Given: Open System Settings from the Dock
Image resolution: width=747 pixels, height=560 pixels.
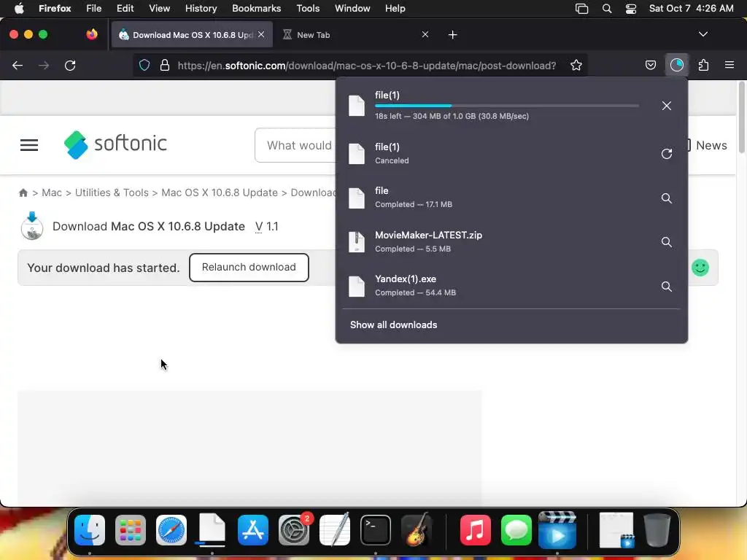Looking at the screenshot, I should [x=293, y=530].
